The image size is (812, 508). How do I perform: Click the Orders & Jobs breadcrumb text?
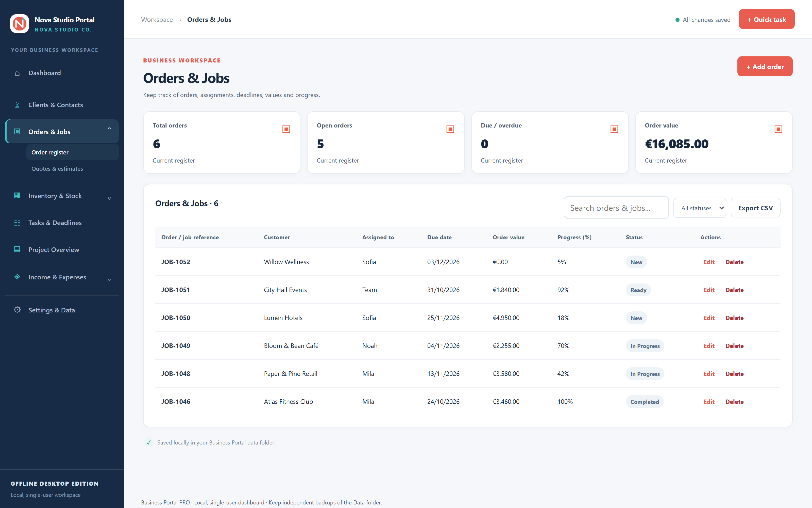(x=209, y=20)
